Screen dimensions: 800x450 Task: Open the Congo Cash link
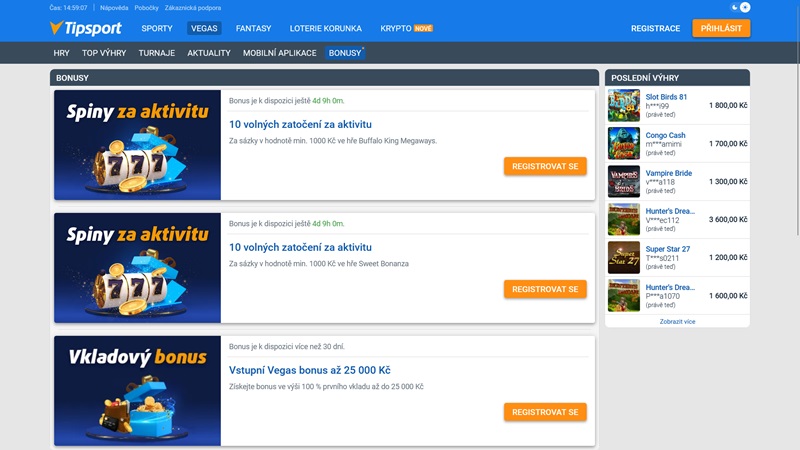[x=665, y=135]
